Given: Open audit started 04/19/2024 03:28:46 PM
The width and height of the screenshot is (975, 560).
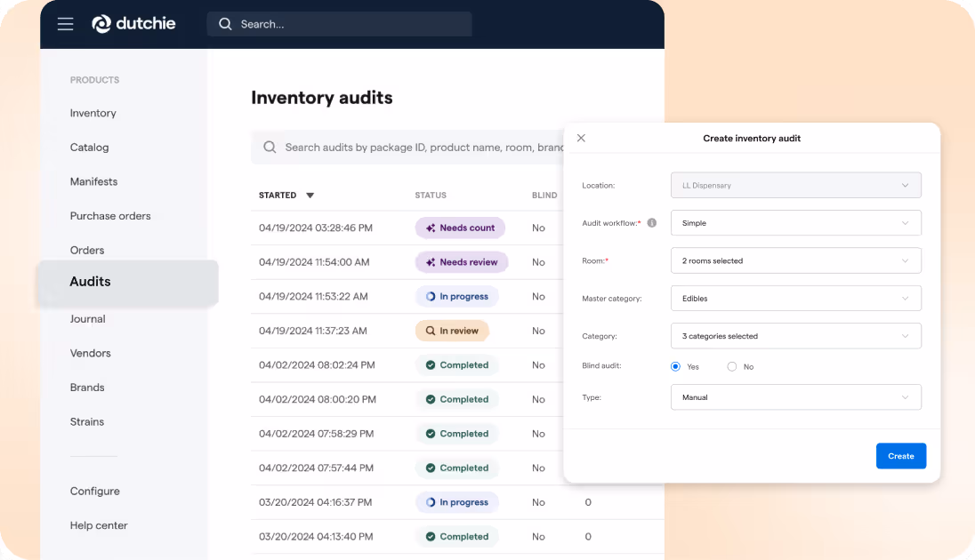Looking at the screenshot, I should (x=315, y=228).
